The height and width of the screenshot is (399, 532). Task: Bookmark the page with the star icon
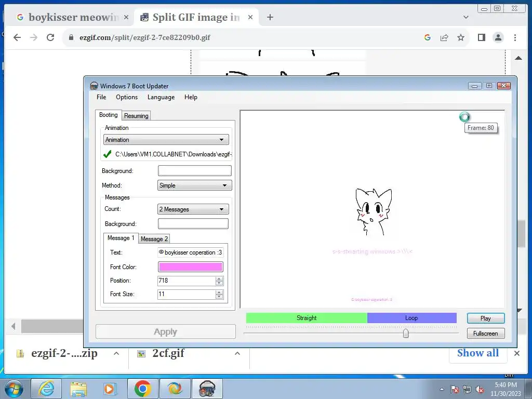tap(460, 37)
